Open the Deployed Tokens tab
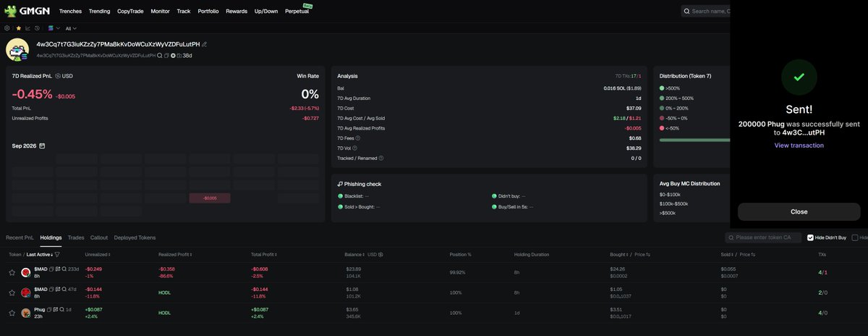This screenshot has width=868, height=336. click(135, 238)
